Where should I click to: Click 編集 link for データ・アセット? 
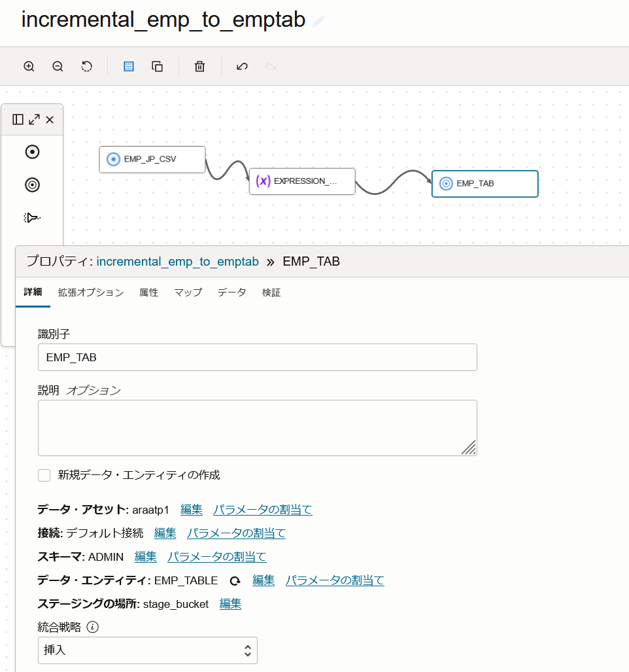(x=192, y=510)
